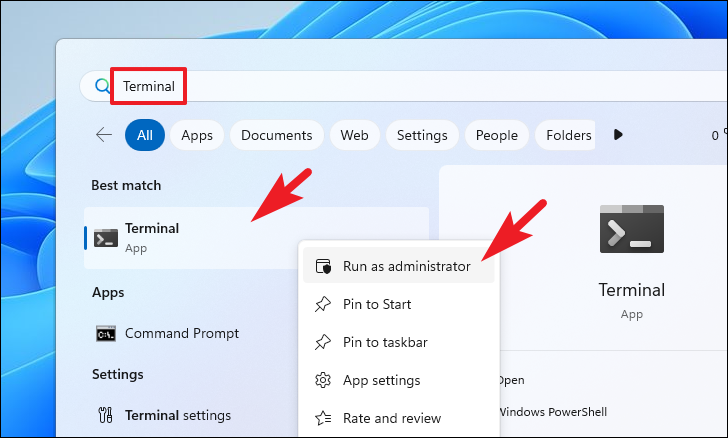Click the Run as administrator shield icon

click(323, 266)
